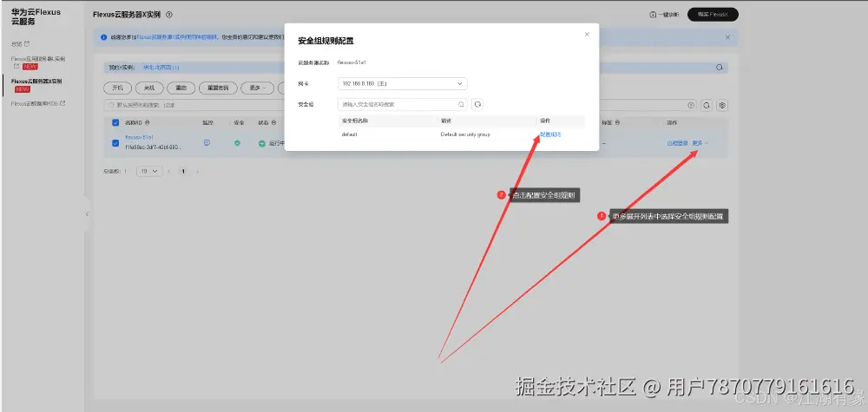
Task: Open the table column settings gear
Action: click(x=722, y=105)
